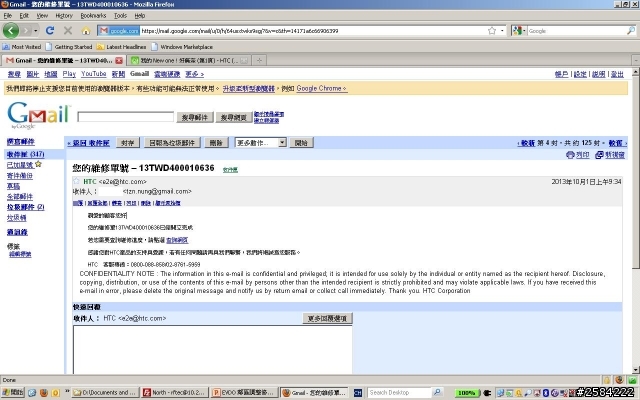Click into the browser address bar

313,31
